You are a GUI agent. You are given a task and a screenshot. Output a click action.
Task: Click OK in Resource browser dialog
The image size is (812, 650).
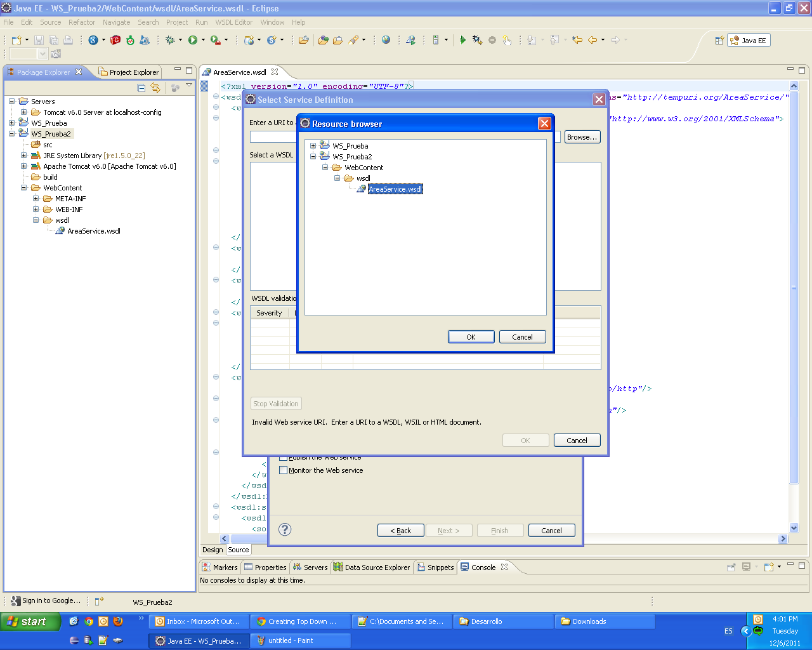pos(471,337)
